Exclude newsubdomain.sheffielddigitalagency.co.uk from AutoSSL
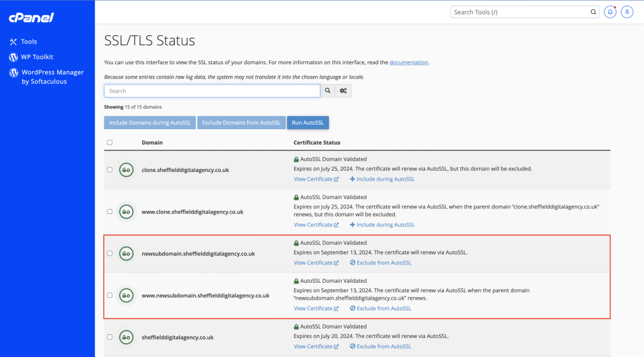 [380, 263]
